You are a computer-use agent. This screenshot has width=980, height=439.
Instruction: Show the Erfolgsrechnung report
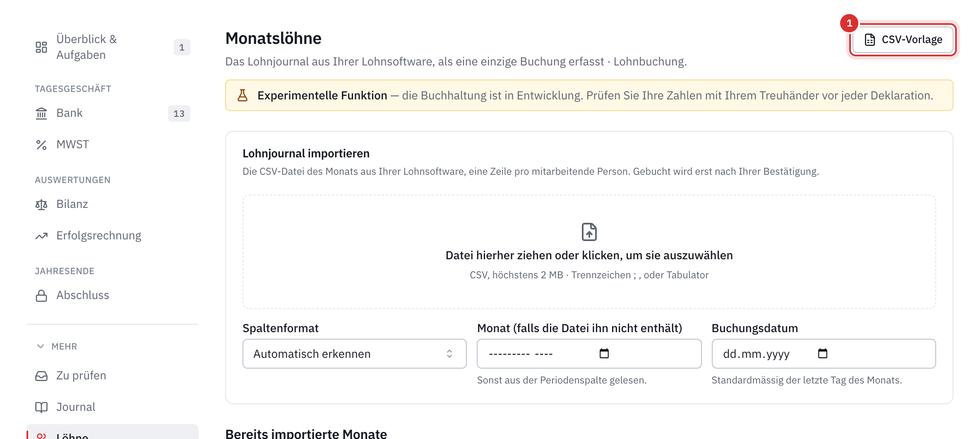click(113, 236)
